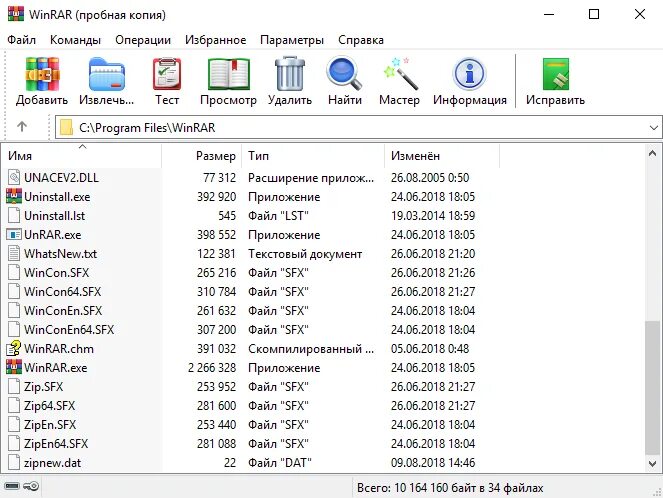Image resolution: width=663 pixels, height=498 pixels.
Task: Click the type cell Скомпилированный ...
Action: click(311, 348)
